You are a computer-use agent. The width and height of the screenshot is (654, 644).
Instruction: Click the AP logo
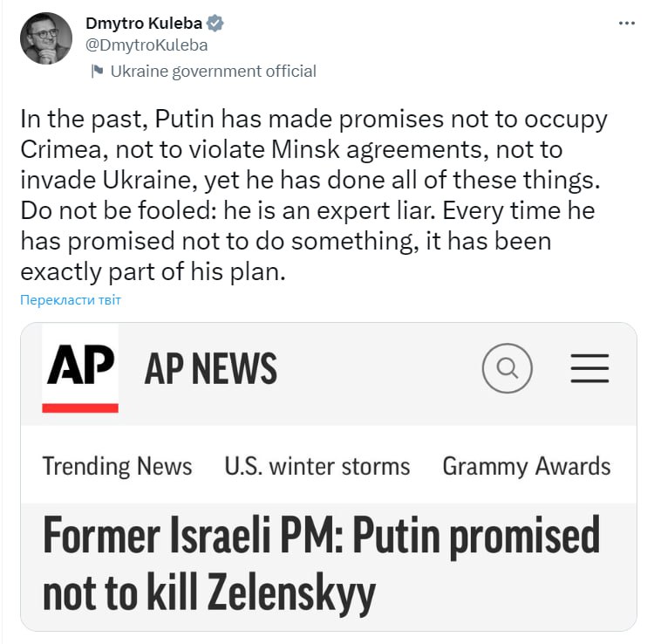(80, 363)
